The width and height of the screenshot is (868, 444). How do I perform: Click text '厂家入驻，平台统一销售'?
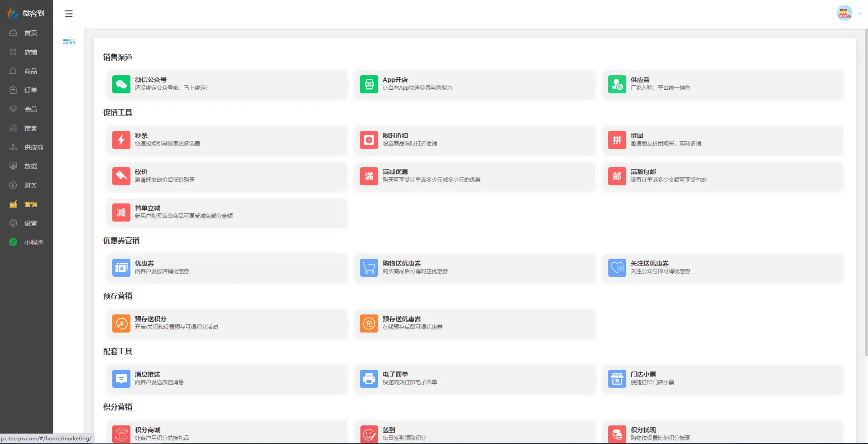(x=660, y=88)
